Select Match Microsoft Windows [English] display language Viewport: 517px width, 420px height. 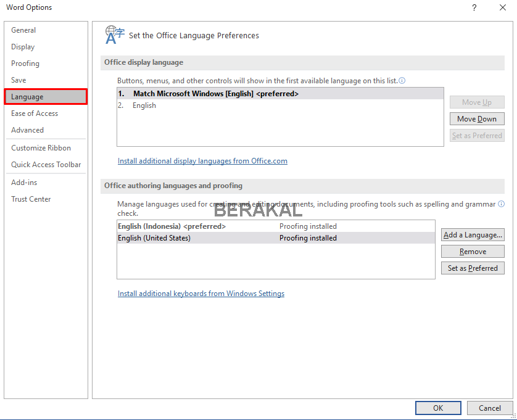coord(280,94)
